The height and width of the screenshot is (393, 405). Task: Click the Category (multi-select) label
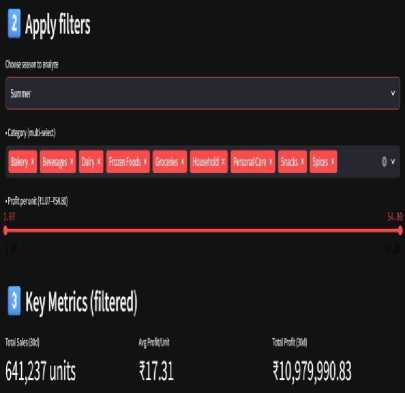tap(30, 133)
